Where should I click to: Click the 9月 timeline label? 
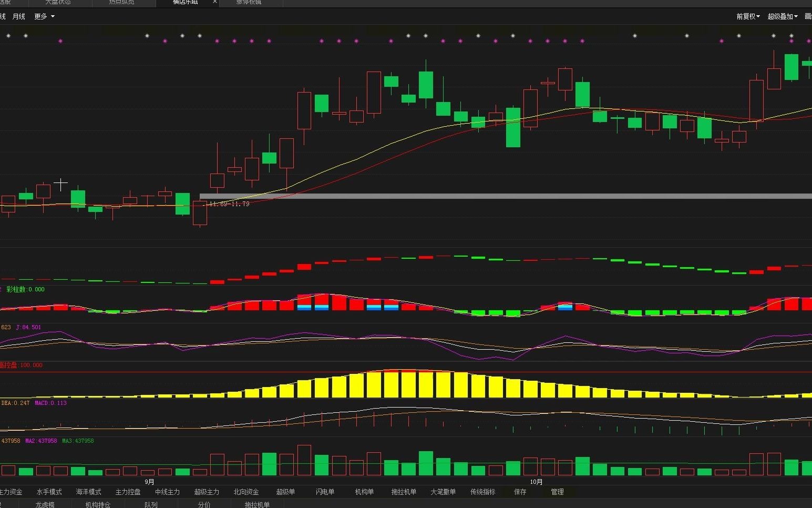tap(149, 481)
